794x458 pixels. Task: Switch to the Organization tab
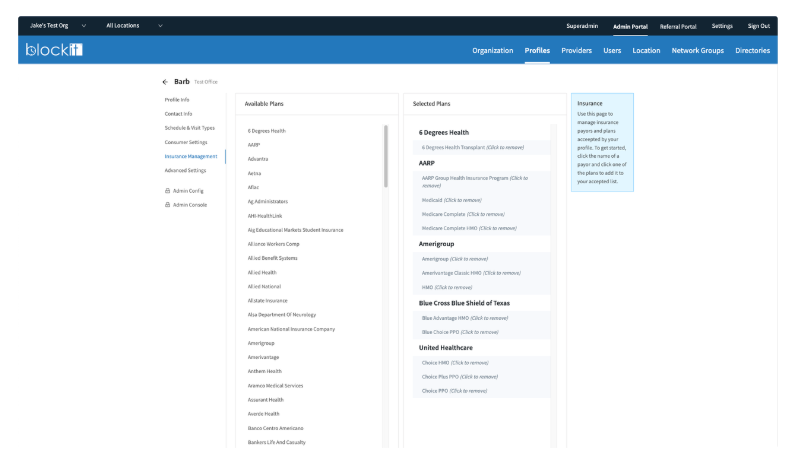click(x=492, y=51)
